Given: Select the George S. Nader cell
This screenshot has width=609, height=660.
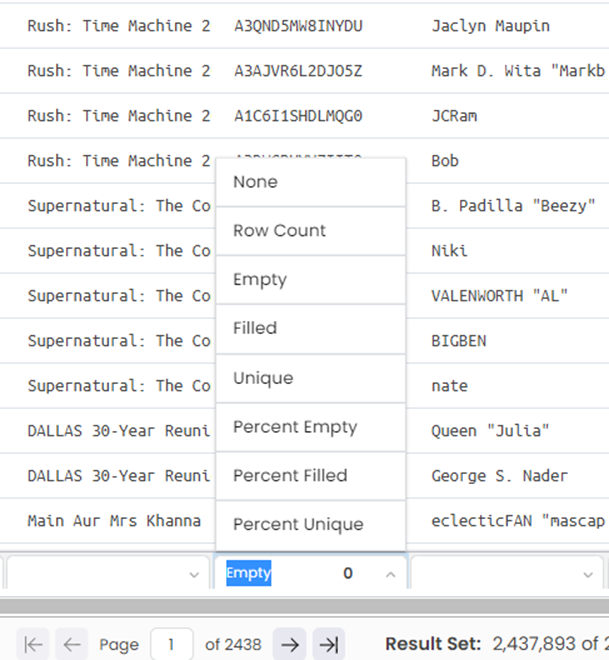Looking at the screenshot, I should (500, 476).
